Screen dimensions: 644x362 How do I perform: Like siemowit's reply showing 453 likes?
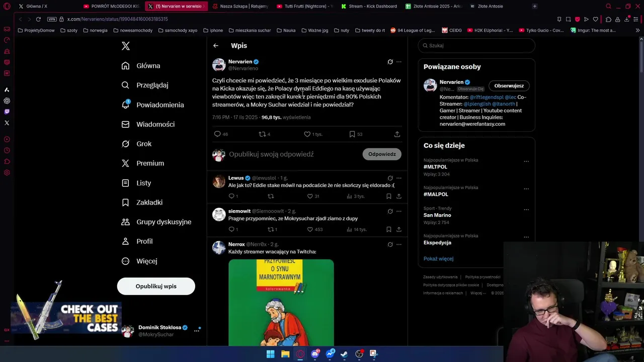[x=310, y=229]
